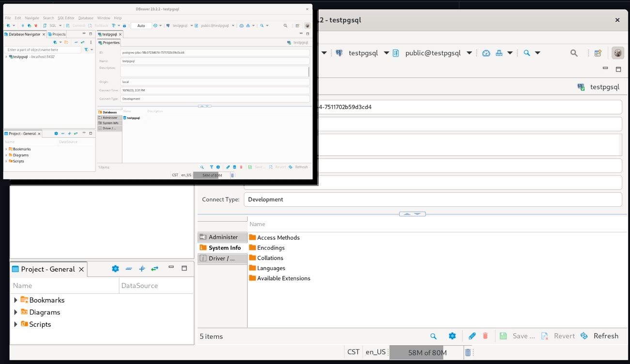Viewport: 630px width, 364px height.
Task: Open SQL Editor menu in front window
Action: [x=66, y=18]
